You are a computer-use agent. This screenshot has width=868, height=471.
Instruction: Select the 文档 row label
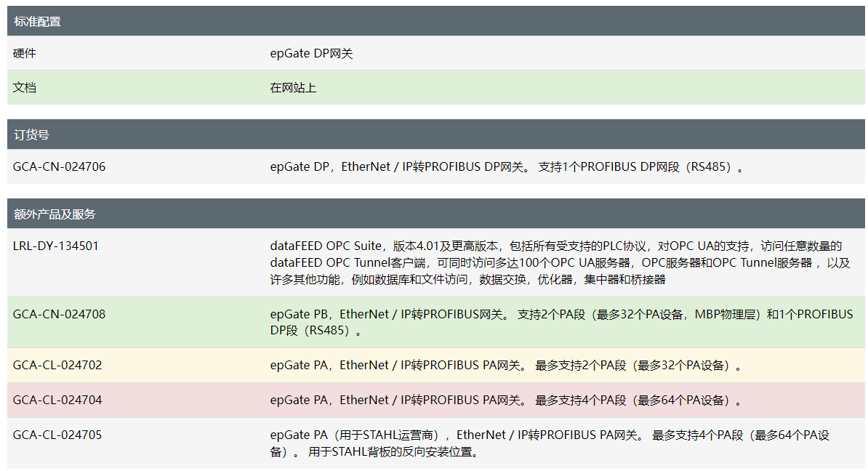coord(25,87)
